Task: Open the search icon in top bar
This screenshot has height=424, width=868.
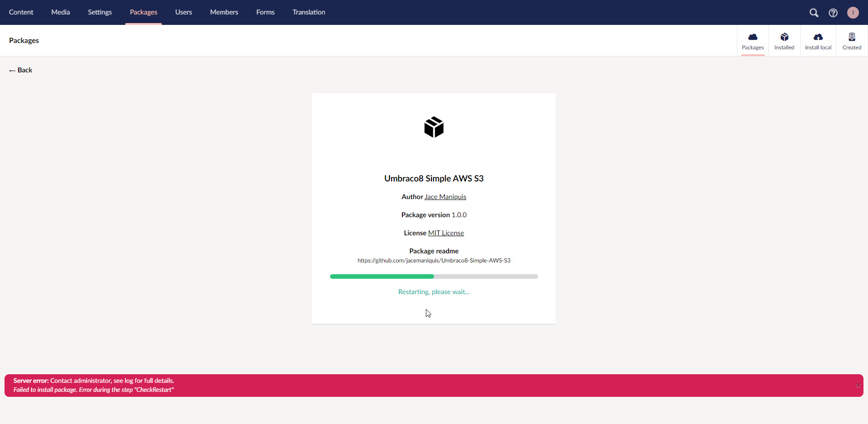Action: (x=814, y=13)
